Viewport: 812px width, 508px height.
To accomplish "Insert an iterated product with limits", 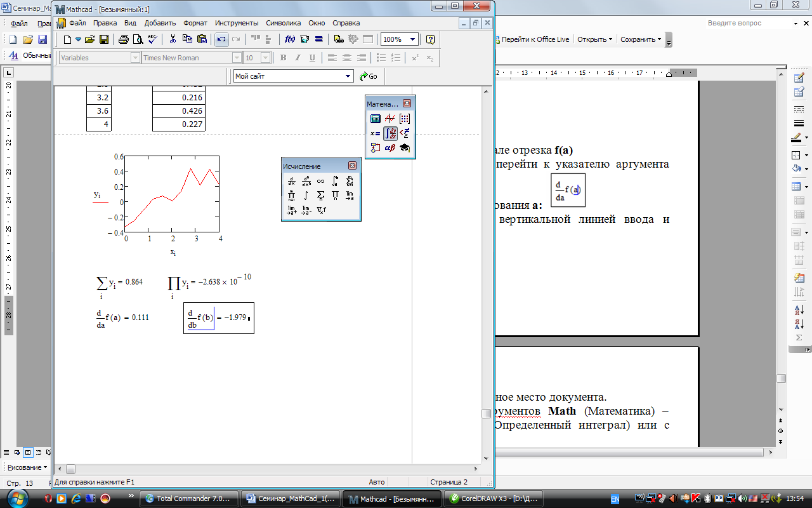I will pos(292,195).
